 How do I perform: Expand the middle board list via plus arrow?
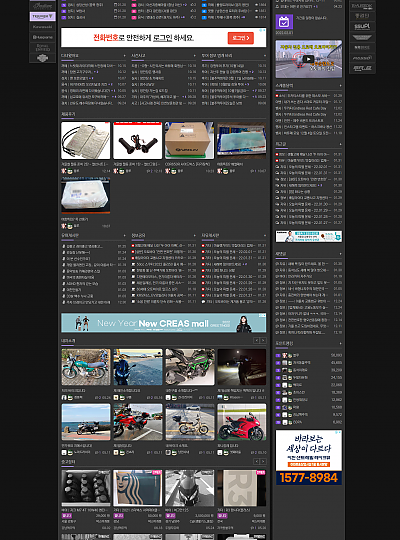195,55
